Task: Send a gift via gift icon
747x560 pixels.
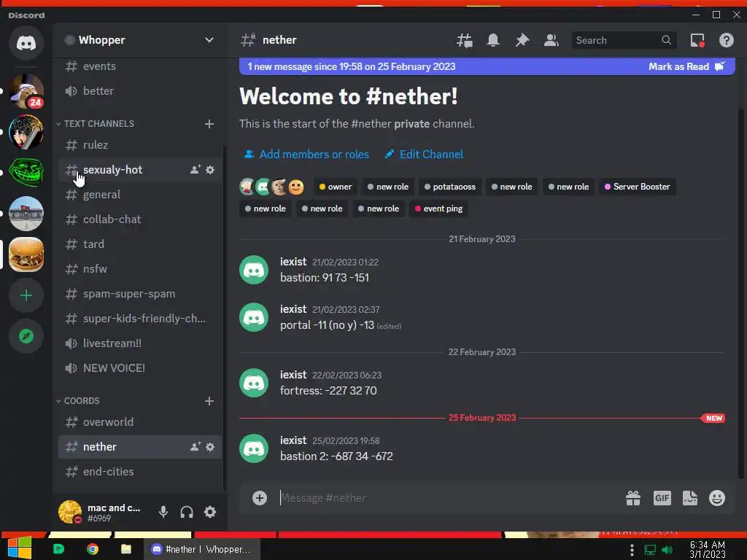Action: point(633,498)
